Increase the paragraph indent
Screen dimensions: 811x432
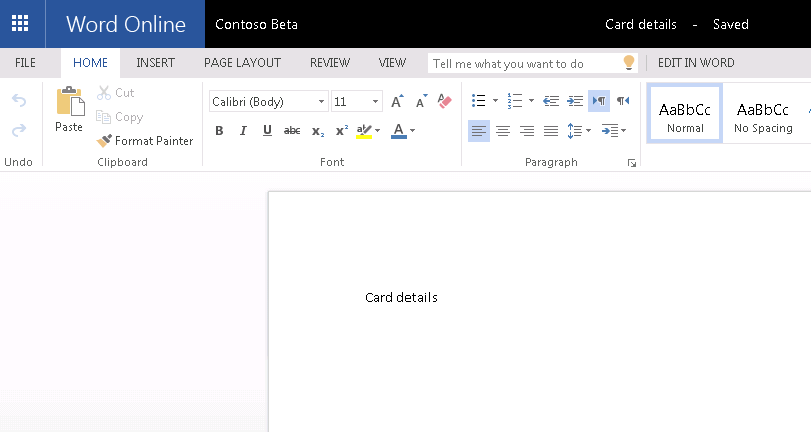[x=575, y=101]
